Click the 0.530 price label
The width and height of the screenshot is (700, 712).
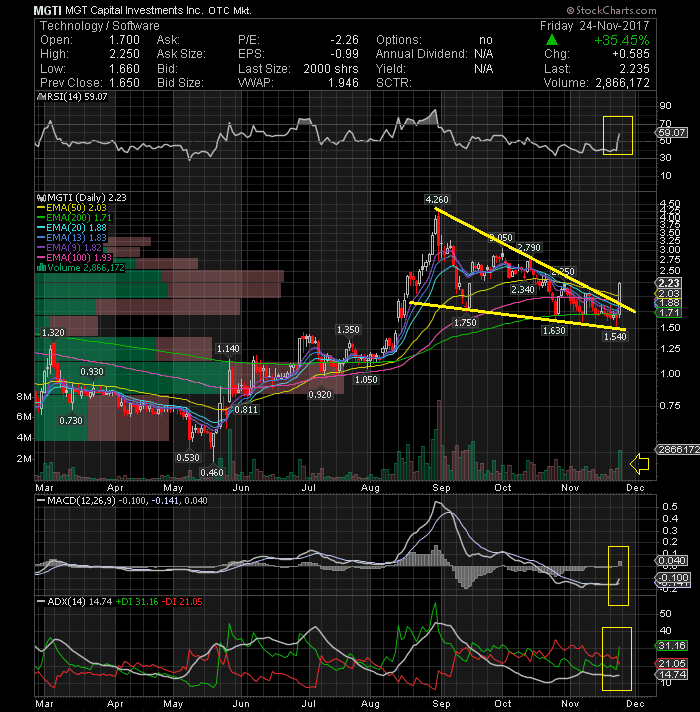point(188,457)
